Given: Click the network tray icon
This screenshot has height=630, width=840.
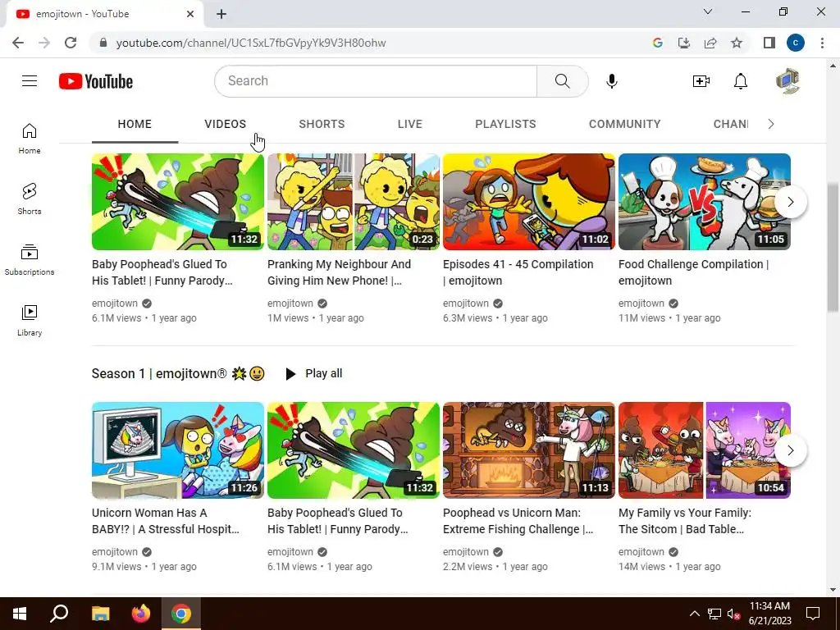Looking at the screenshot, I should click(714, 614).
